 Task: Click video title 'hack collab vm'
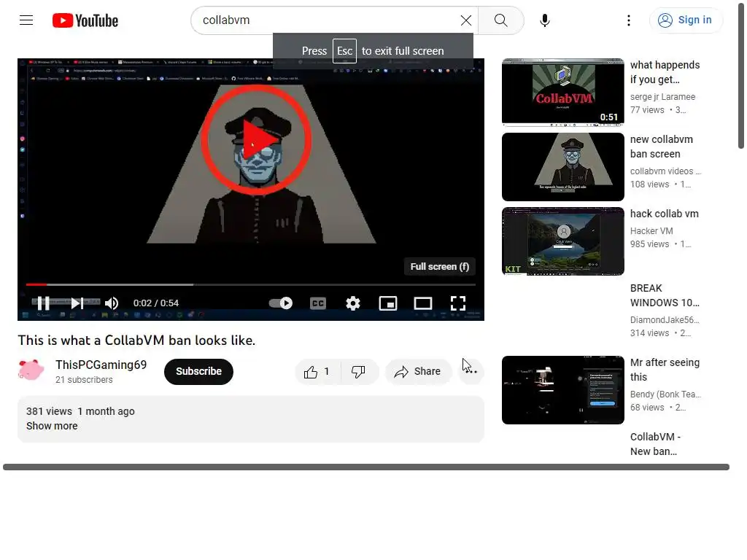(664, 214)
